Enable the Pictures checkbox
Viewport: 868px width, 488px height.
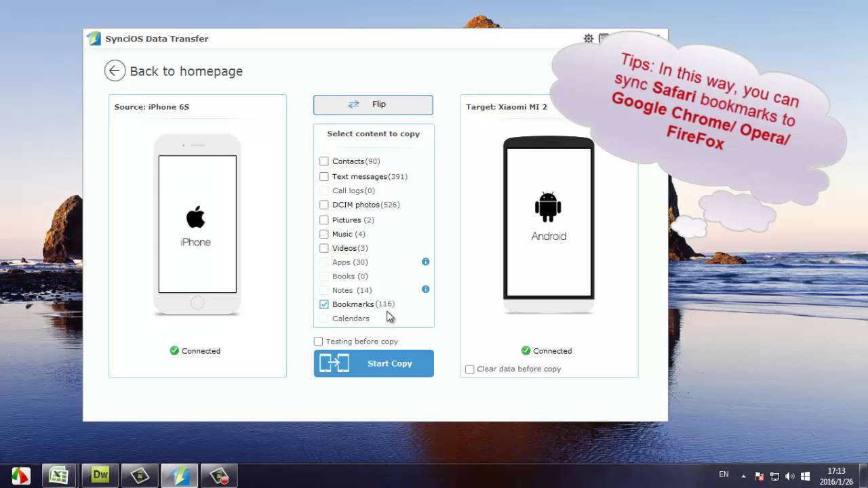[x=324, y=220]
